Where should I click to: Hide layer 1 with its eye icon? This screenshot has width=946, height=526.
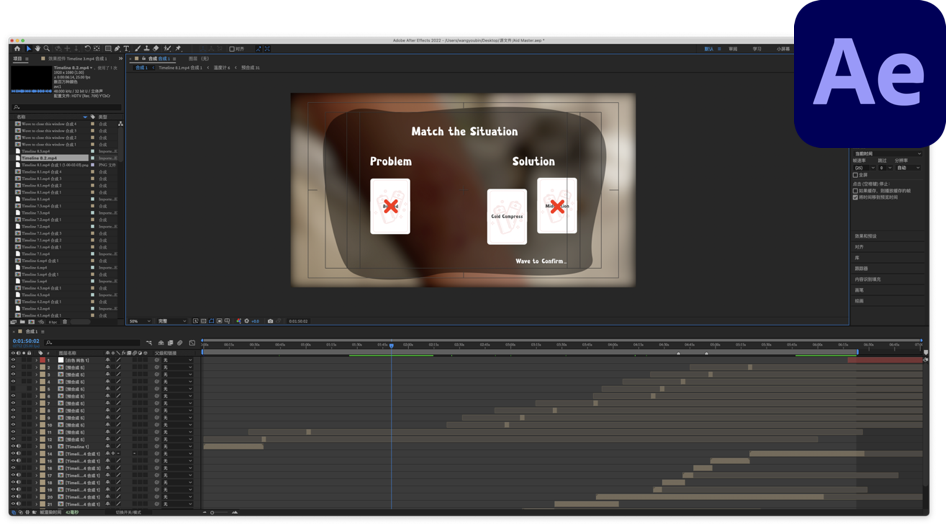(x=13, y=360)
